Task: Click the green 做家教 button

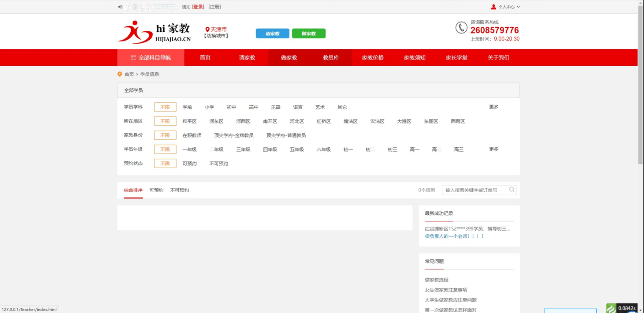Action: 309,33
